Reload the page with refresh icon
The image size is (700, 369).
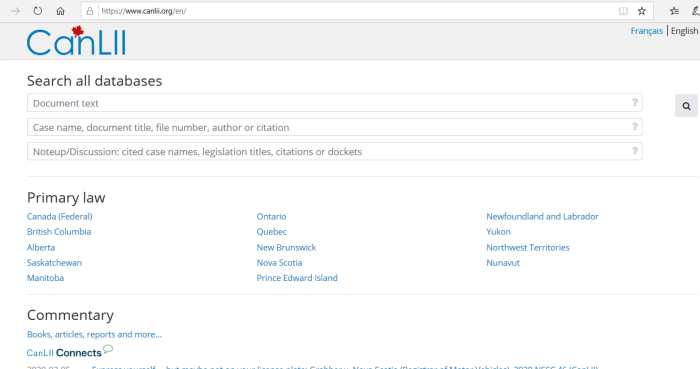coord(38,11)
